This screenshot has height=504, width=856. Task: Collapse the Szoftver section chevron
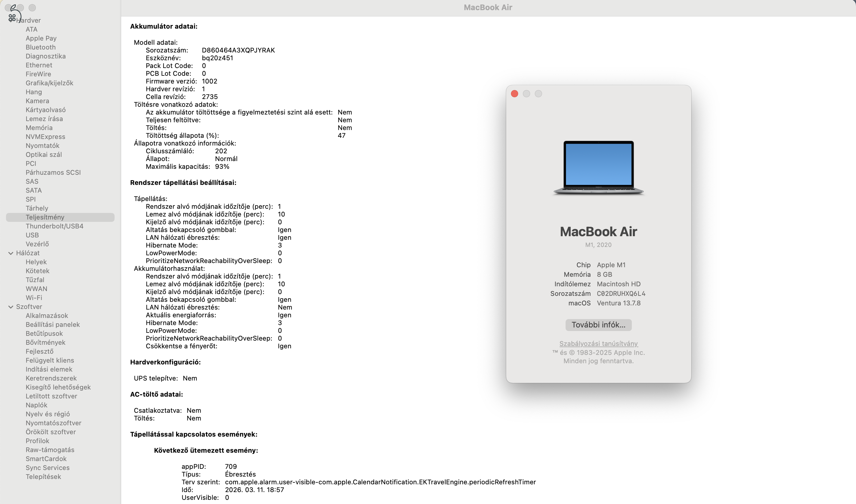coord(10,307)
